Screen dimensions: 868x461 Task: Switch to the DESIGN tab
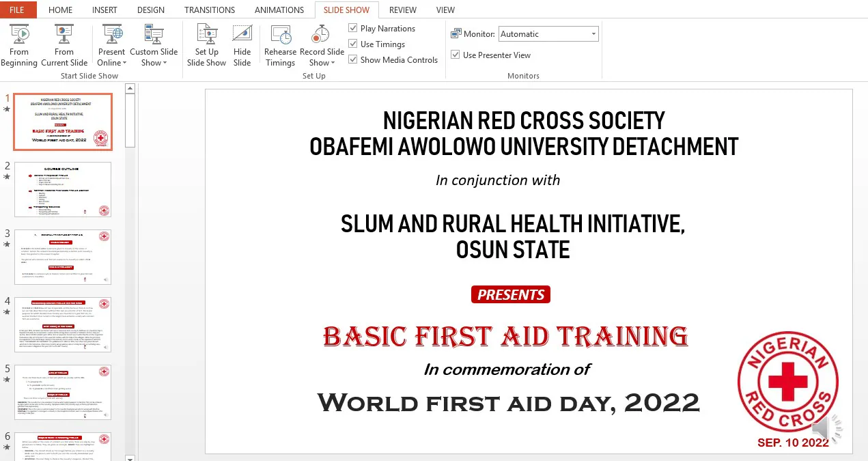click(151, 10)
